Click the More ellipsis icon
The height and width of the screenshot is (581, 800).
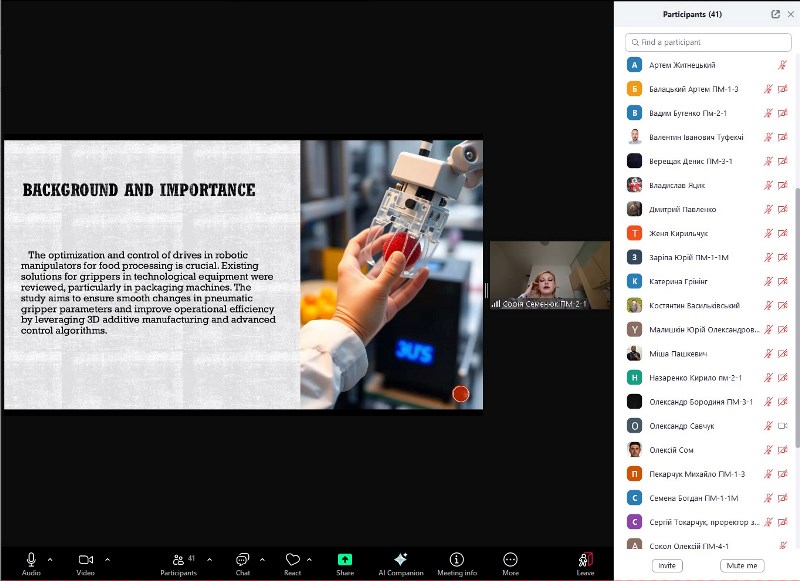[510, 560]
